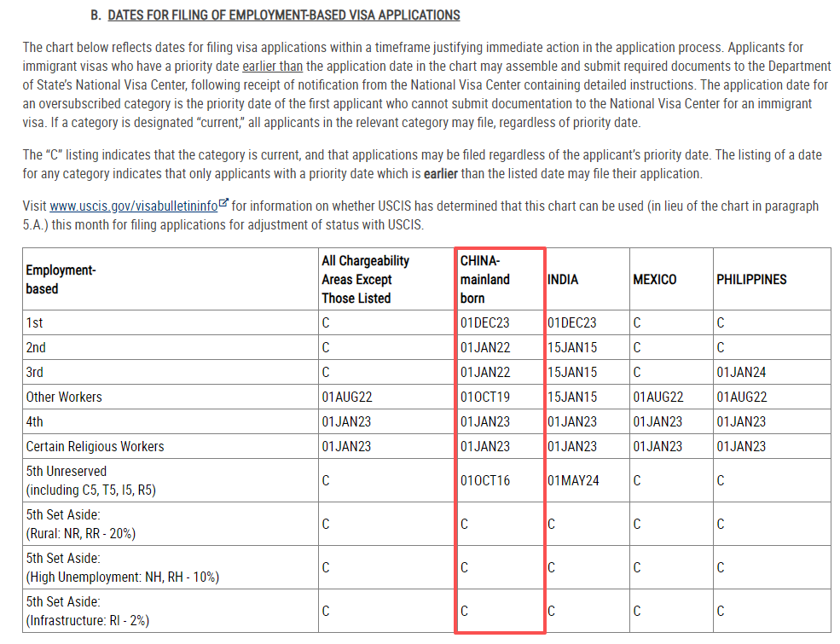Click the 'Certain Religious Workers' row label
This screenshot has height=644, width=840.
point(95,446)
